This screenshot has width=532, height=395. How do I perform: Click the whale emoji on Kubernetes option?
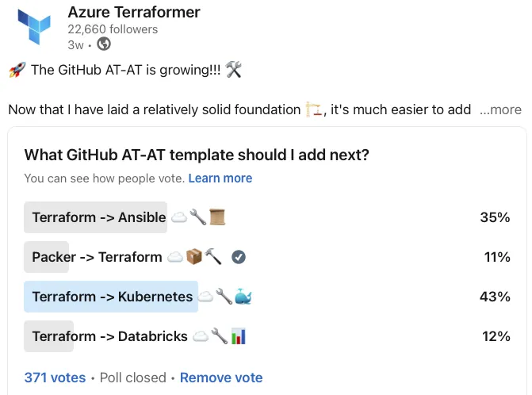click(243, 297)
